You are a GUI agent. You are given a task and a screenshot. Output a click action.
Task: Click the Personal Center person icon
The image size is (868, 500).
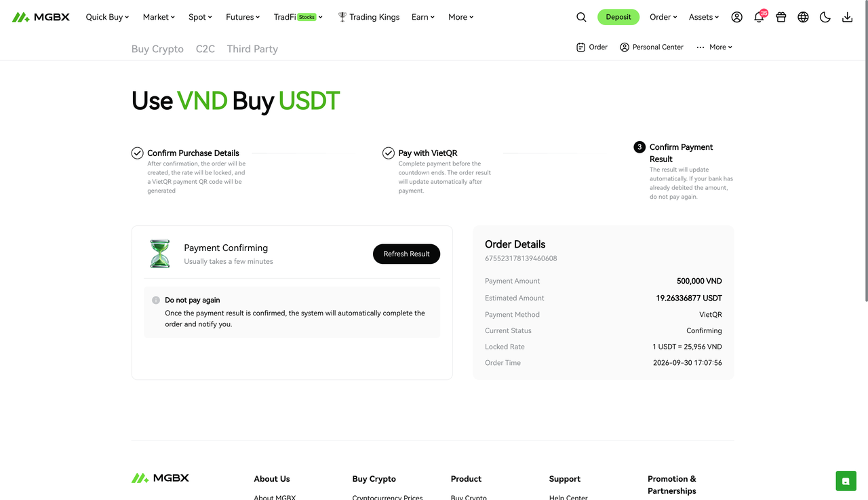(625, 47)
